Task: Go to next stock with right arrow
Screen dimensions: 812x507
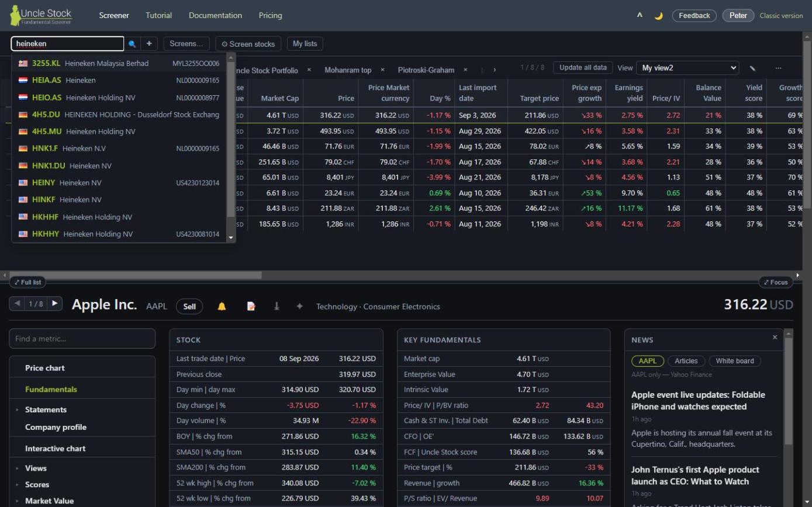Action: pyautogui.click(x=55, y=304)
